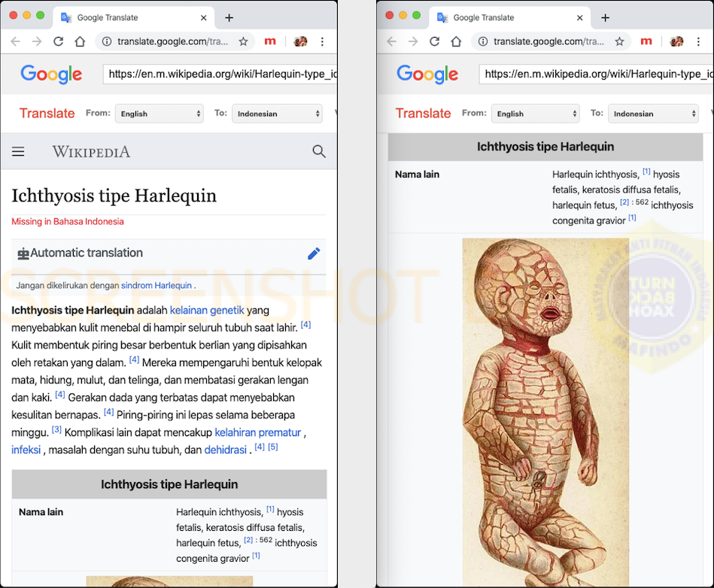
Task: Click 'Missing in Bahasa Indonesia' notice
Action: point(68,222)
